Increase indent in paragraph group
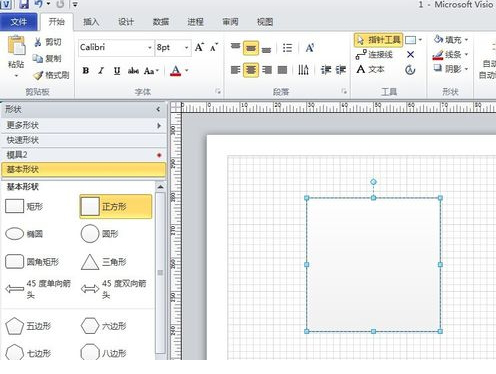 click(x=341, y=70)
